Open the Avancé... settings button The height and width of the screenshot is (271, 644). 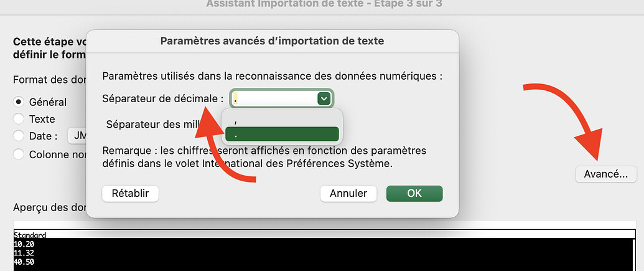tap(605, 174)
